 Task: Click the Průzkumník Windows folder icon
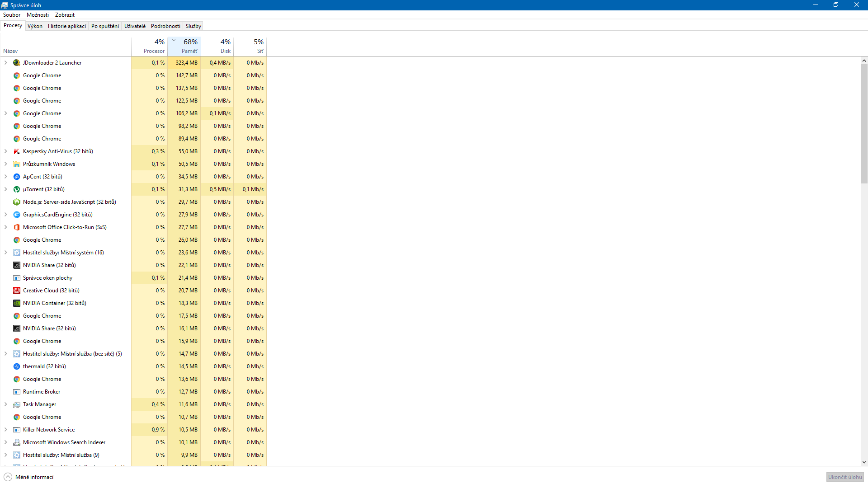click(x=17, y=164)
